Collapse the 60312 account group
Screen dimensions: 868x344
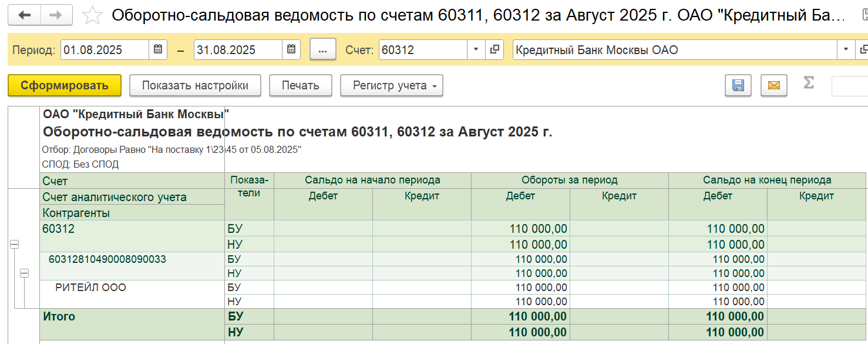15,245
